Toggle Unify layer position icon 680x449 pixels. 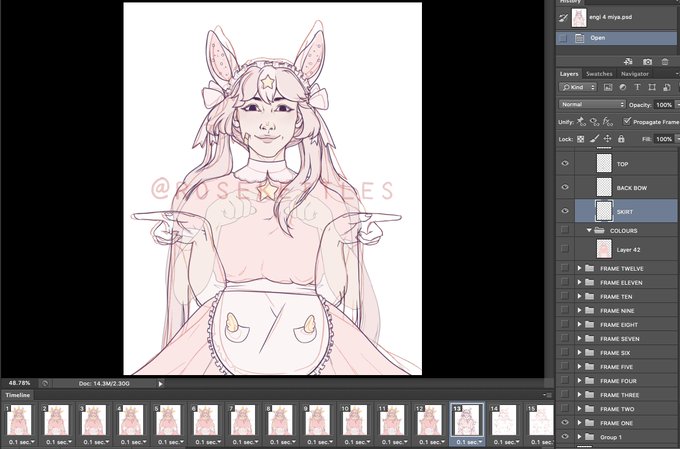pyautogui.click(x=581, y=122)
